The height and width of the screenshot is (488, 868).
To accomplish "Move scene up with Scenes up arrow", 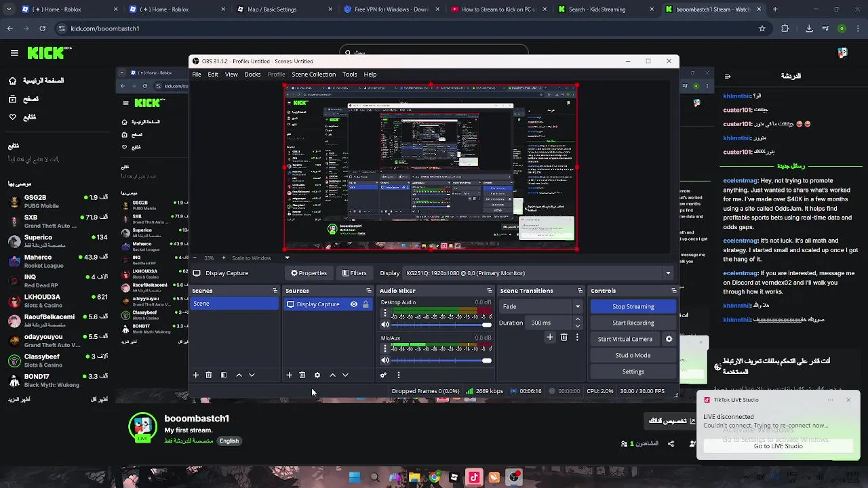I will pos(239,375).
